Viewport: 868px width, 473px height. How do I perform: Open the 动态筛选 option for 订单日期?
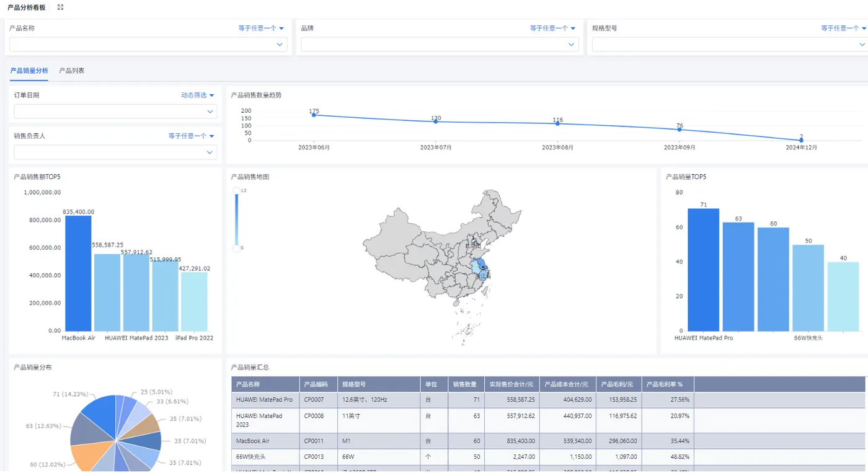tap(198, 95)
